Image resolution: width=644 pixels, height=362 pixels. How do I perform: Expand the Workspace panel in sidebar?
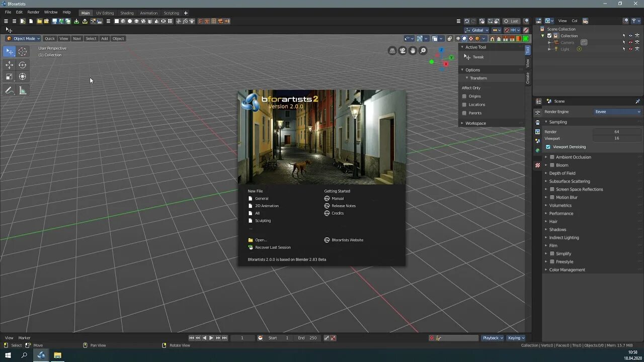pos(475,123)
